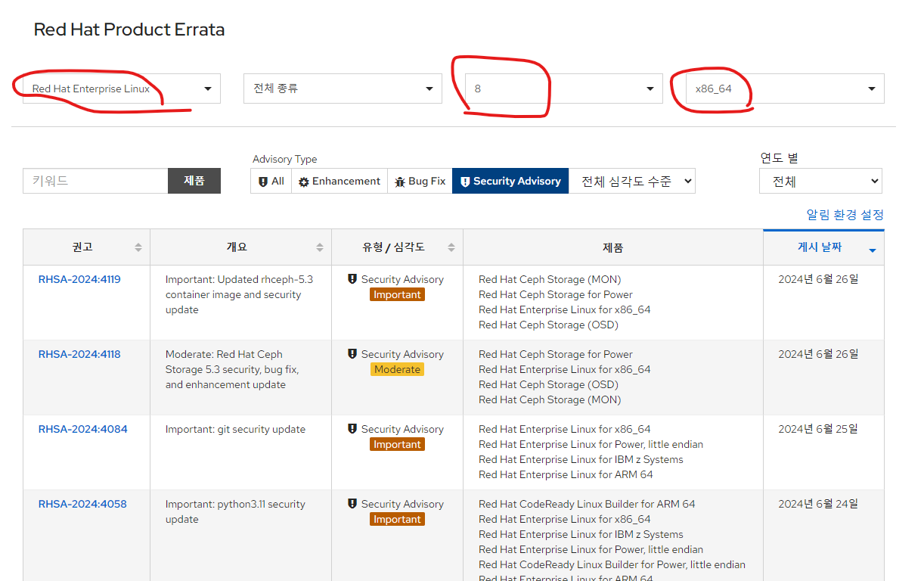Screen dimensions: 924x581
Task: Open advisory RHSA-2024:4084
Action: click(83, 429)
